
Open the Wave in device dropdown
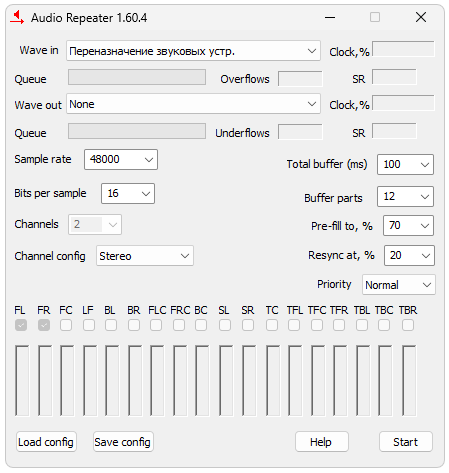pyautogui.click(x=193, y=51)
